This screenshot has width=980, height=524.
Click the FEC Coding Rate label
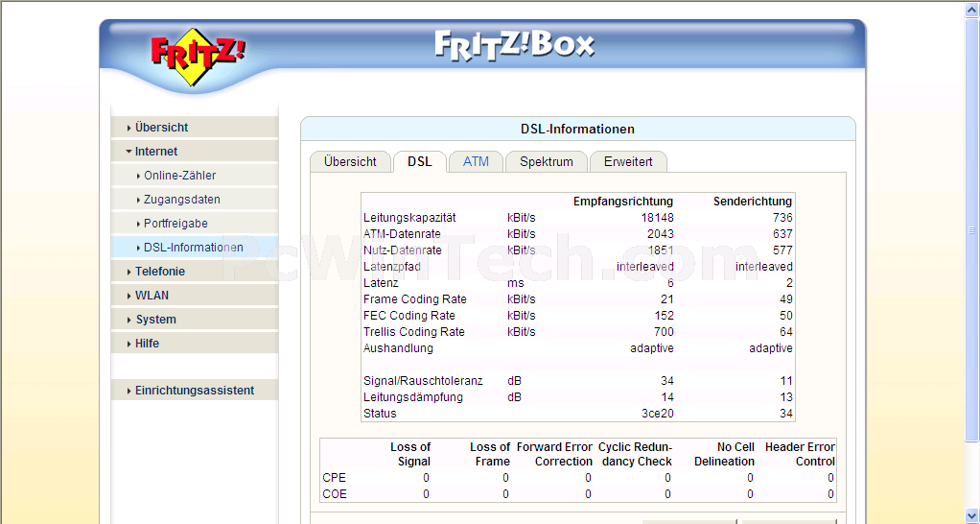[x=408, y=316]
